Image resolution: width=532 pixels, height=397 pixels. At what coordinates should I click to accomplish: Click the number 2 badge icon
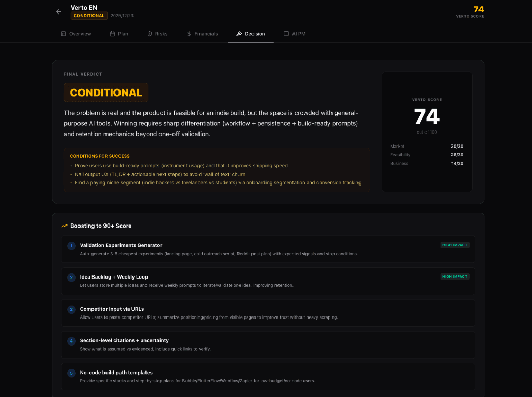(71, 277)
